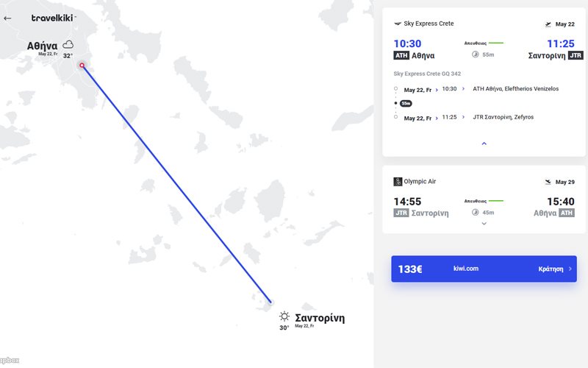The width and height of the screenshot is (588, 368).
Task: Click the travelkiki logo
Action: pyautogui.click(x=53, y=18)
